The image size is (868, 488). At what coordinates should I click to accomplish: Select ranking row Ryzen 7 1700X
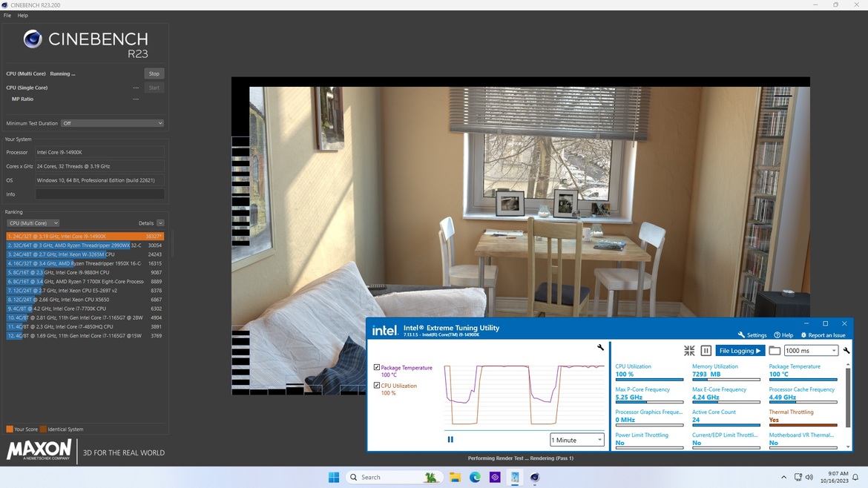coord(85,282)
